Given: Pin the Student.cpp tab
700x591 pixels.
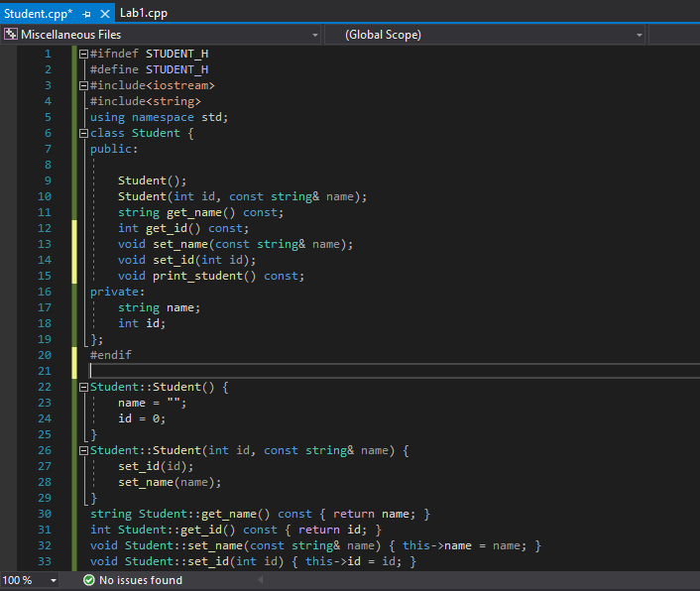Looking at the screenshot, I should click(x=86, y=14).
